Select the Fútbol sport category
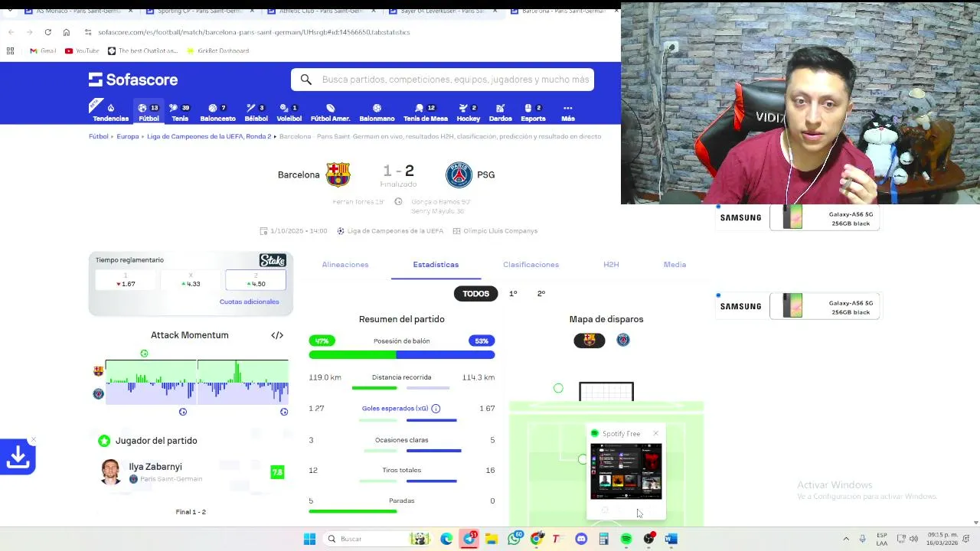This screenshot has width=980, height=551. pyautogui.click(x=149, y=112)
